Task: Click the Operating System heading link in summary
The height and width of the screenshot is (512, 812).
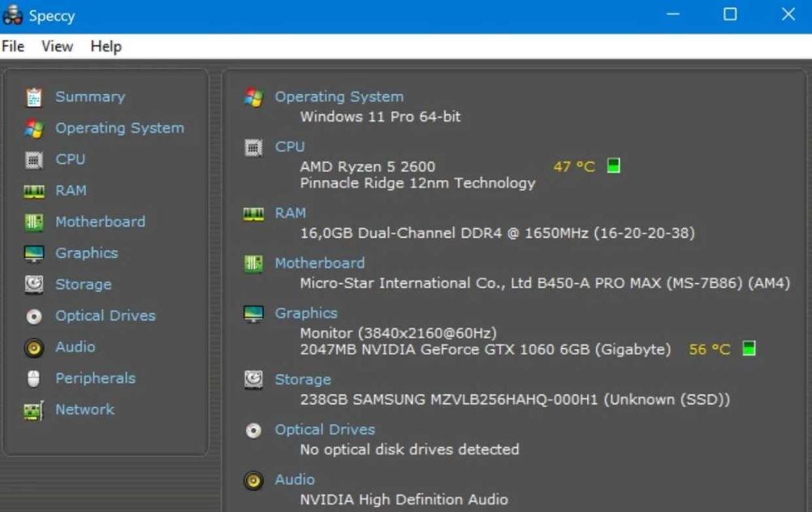Action: 339,97
